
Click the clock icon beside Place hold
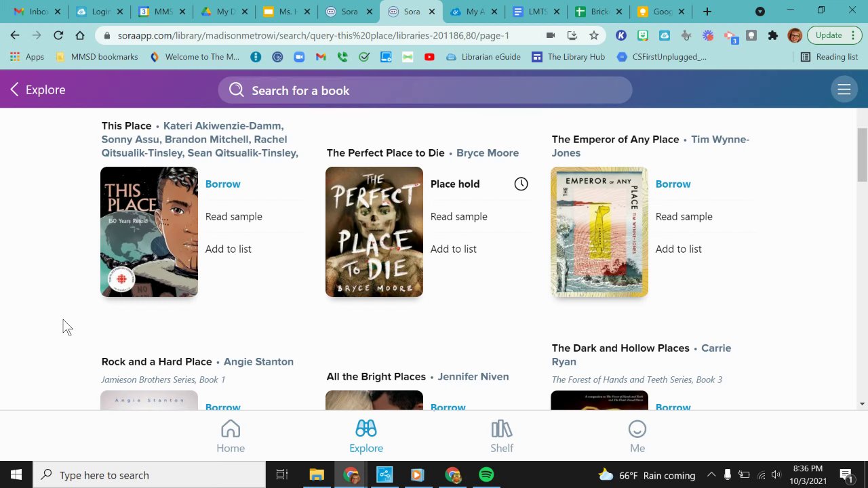(x=521, y=184)
